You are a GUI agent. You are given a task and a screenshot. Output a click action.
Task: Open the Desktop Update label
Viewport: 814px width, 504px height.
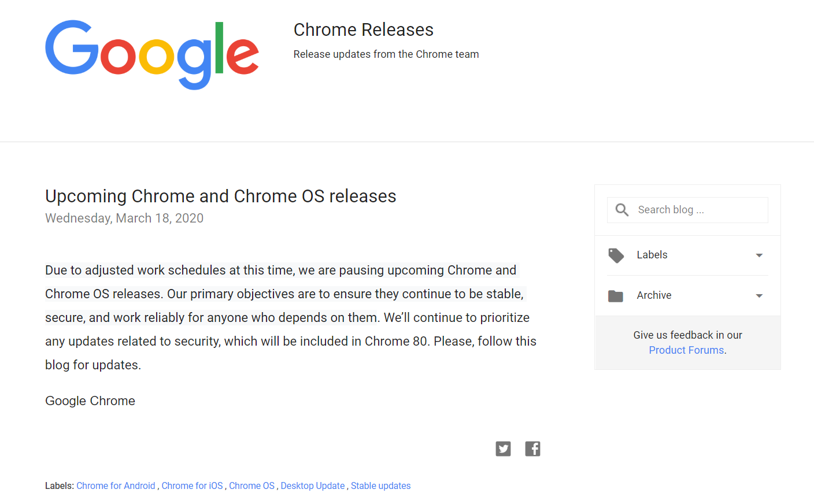[313, 486]
